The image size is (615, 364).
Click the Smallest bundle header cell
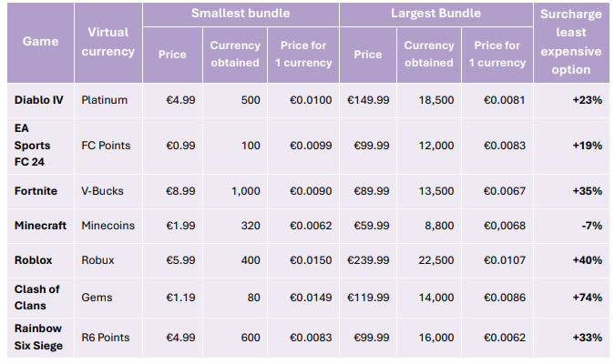[240, 14]
